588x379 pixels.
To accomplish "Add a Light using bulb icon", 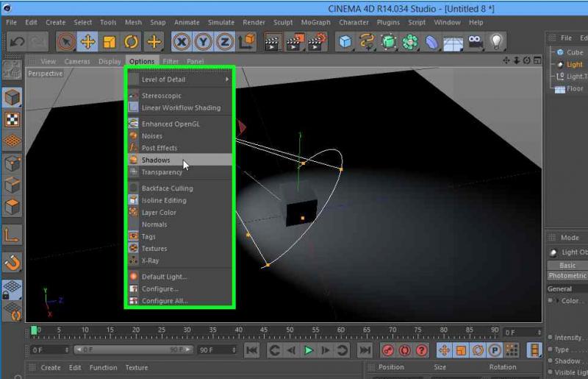I will click(497, 42).
